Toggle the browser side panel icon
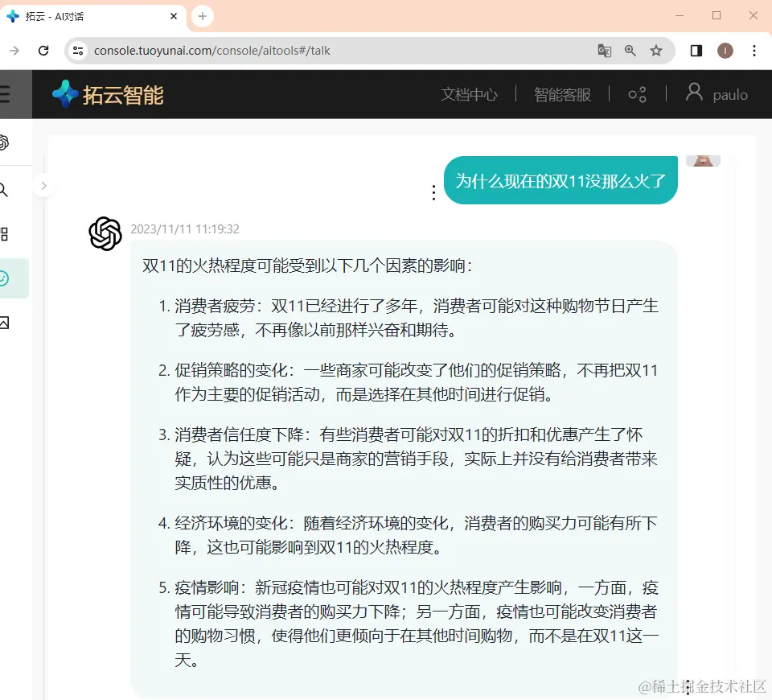 coord(696,50)
